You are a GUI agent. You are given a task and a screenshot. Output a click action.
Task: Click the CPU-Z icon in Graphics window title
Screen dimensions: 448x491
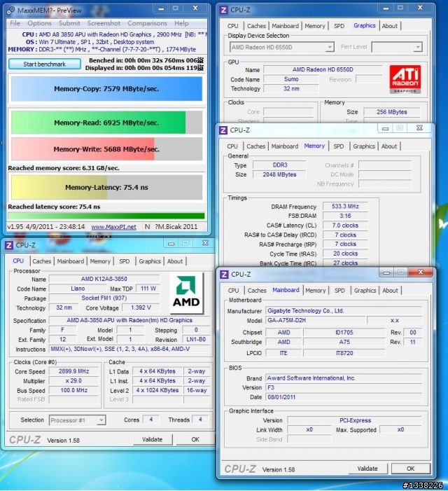click(x=224, y=10)
